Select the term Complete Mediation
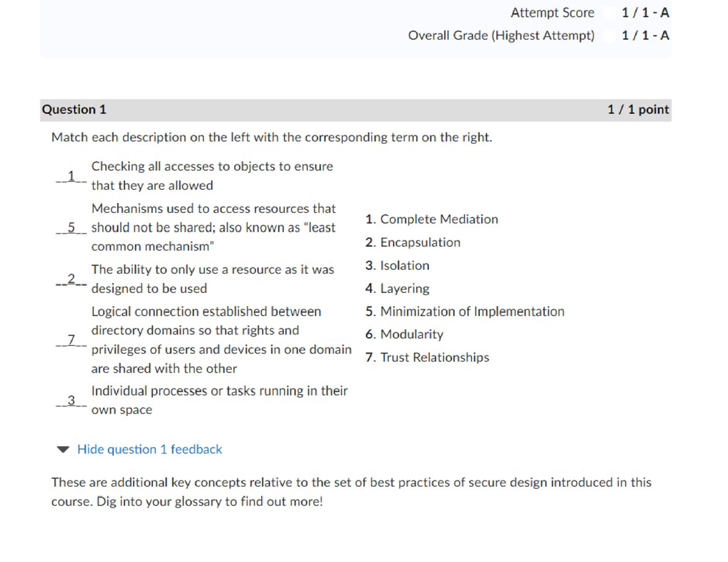This screenshot has height=562, width=728. pos(432,219)
